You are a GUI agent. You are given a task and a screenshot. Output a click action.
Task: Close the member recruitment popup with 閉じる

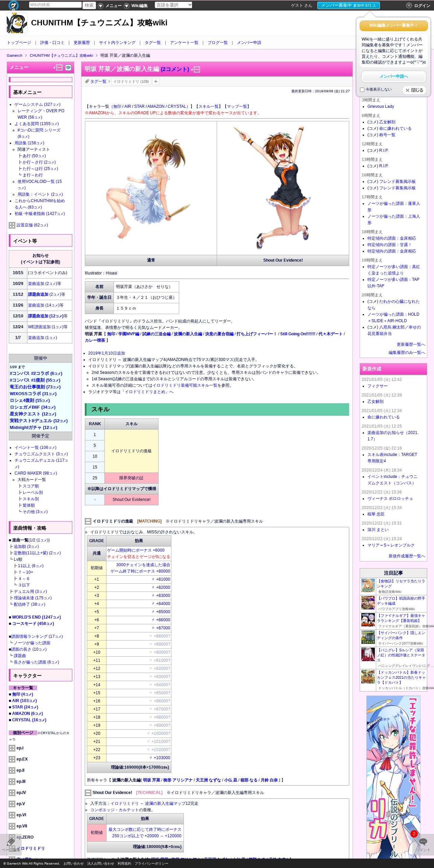(x=414, y=90)
